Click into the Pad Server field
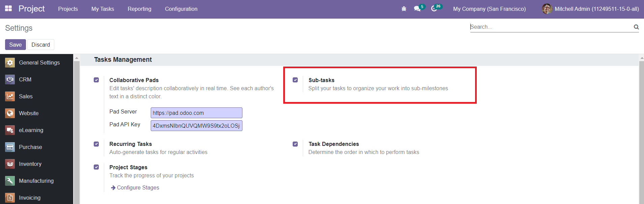The width and height of the screenshot is (644, 204). (196, 113)
